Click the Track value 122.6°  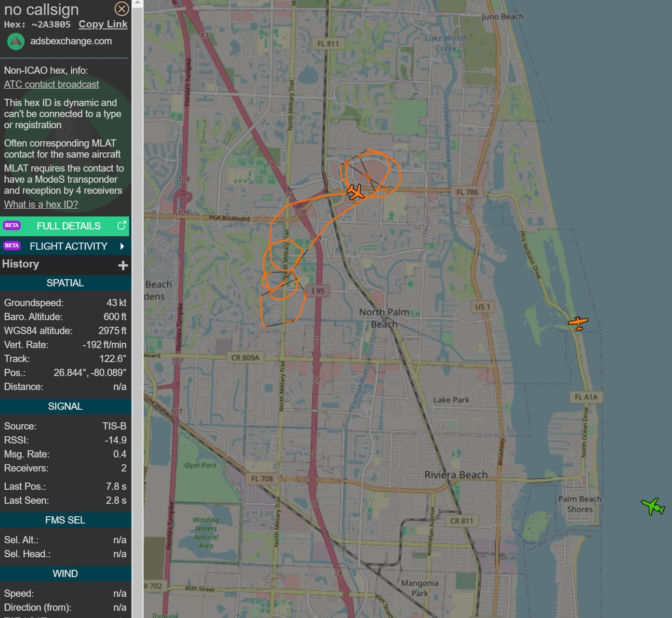click(x=113, y=359)
